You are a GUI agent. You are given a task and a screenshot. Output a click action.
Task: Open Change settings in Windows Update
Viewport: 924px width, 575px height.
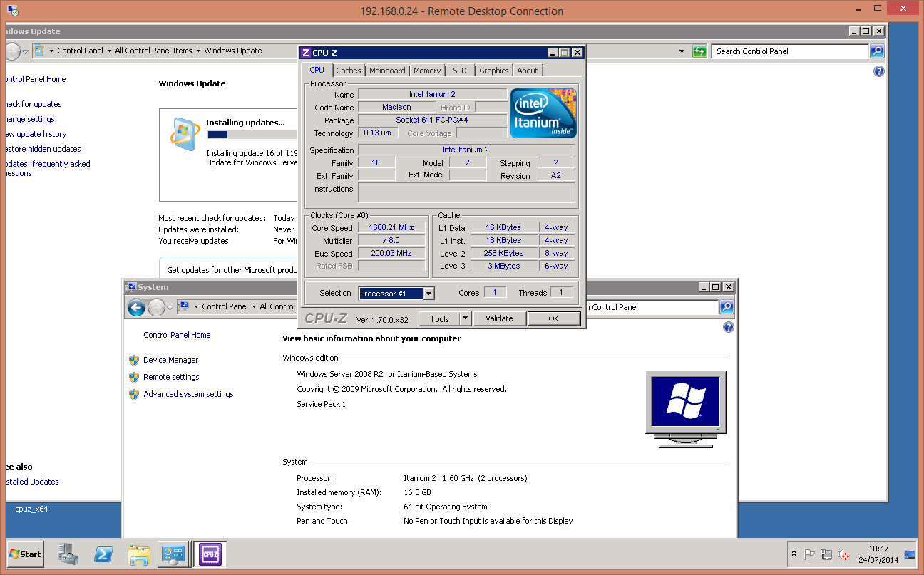click(x=29, y=119)
